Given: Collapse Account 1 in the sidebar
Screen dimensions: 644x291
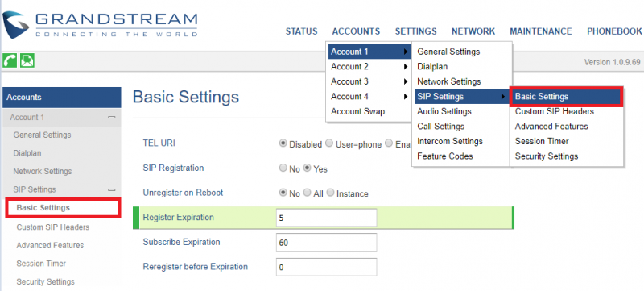Looking at the screenshot, I should [x=111, y=118].
